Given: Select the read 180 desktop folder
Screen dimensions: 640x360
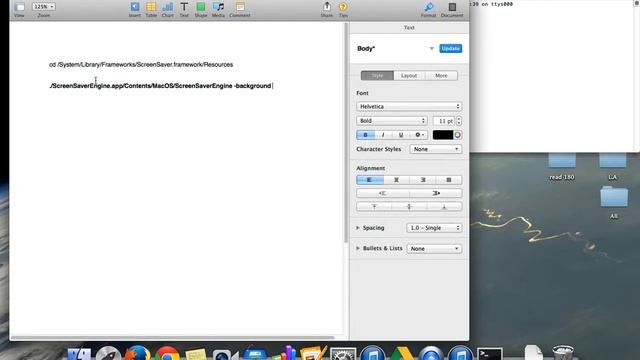Looking at the screenshot, I should 562,167.
